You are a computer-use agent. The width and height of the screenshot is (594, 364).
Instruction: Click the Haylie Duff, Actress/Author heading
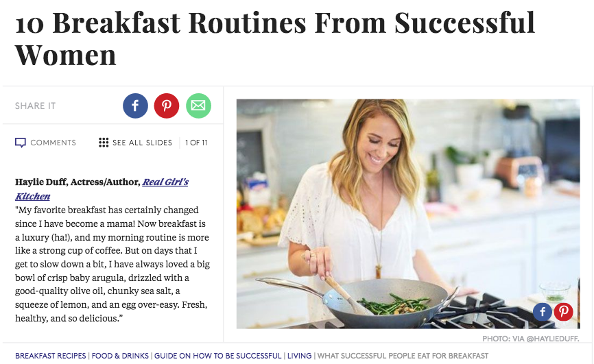[77, 182]
